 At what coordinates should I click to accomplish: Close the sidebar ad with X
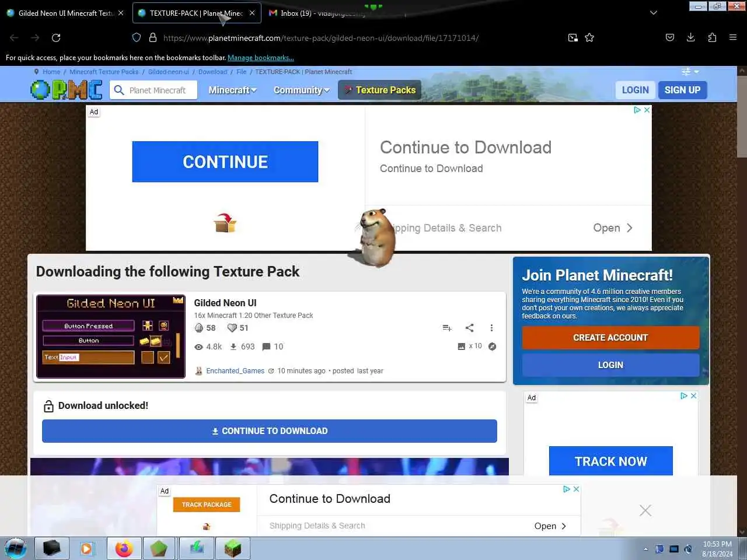tap(693, 395)
